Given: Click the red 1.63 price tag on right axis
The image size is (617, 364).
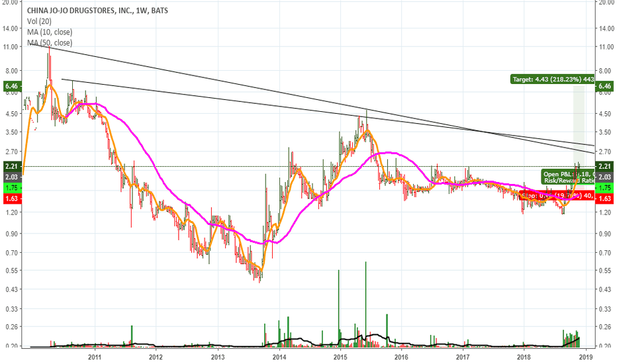Looking at the screenshot, I should 605,199.
